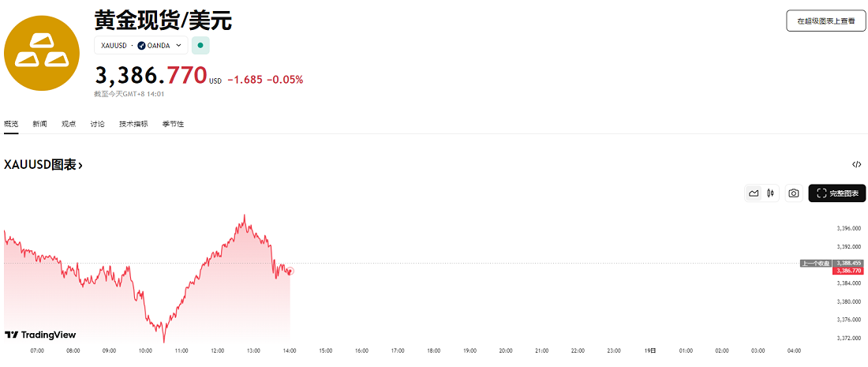Click the 上一个收盘 previous close label
Viewport: 868px width, 367px height.
coord(816,263)
